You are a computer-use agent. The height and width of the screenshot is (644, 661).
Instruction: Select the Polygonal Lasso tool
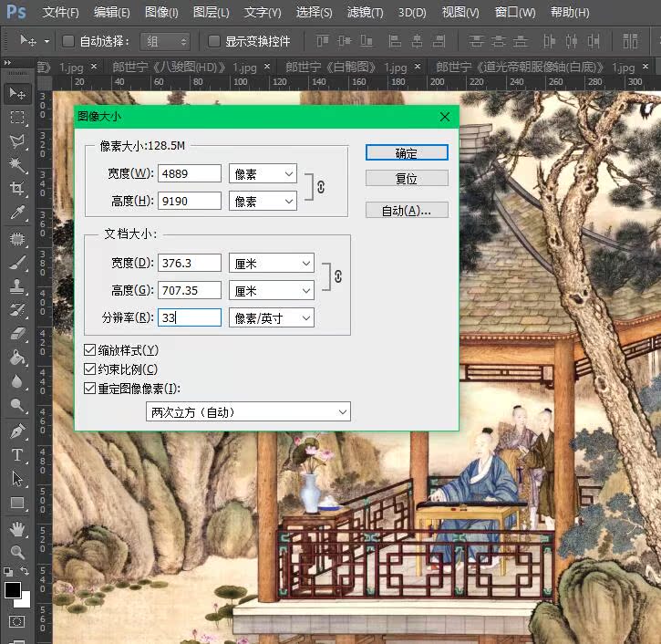17,141
